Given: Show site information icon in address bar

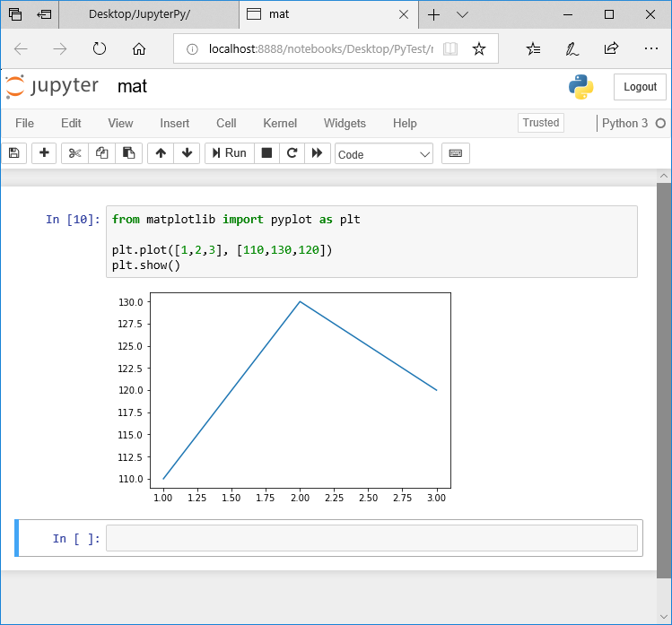Looking at the screenshot, I should coord(192,49).
